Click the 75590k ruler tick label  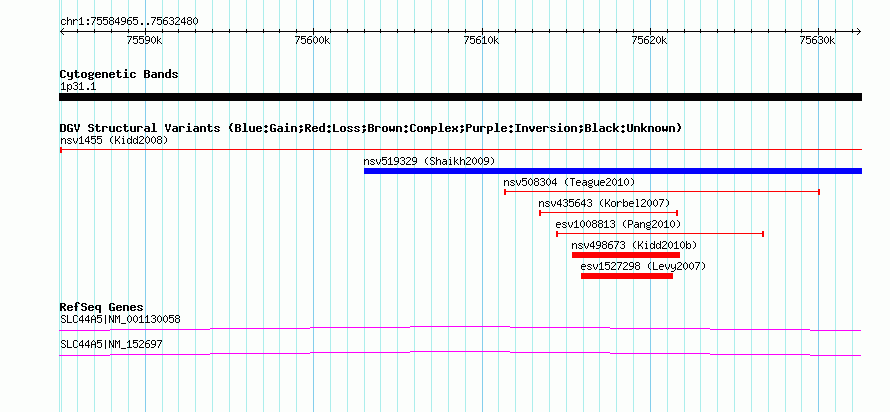coord(145,40)
